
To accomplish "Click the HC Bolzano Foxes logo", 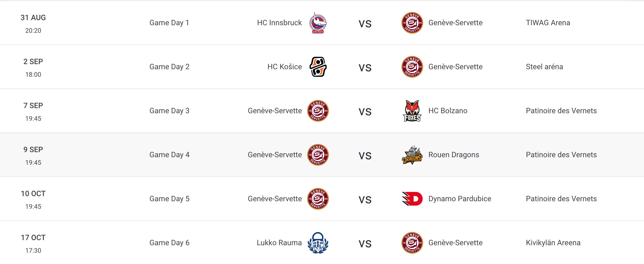I will pyautogui.click(x=412, y=111).
